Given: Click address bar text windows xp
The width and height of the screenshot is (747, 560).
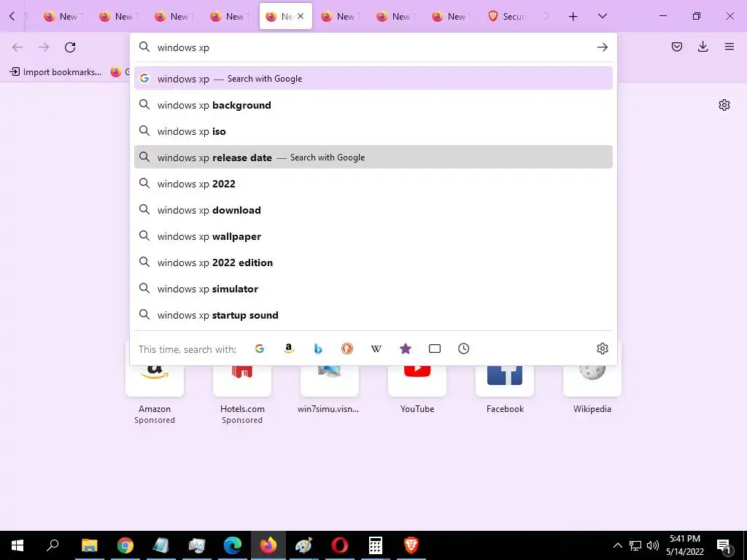Looking at the screenshot, I should click(x=183, y=47).
